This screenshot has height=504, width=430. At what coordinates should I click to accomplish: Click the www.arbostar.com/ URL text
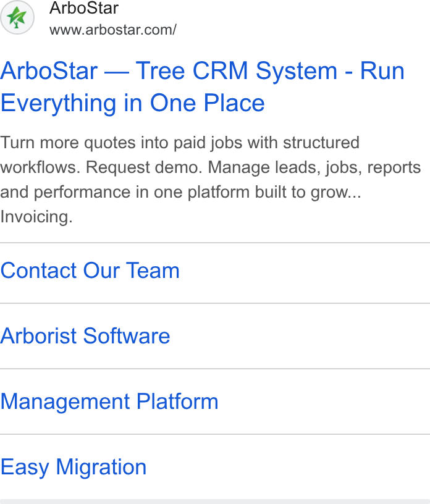(x=113, y=30)
